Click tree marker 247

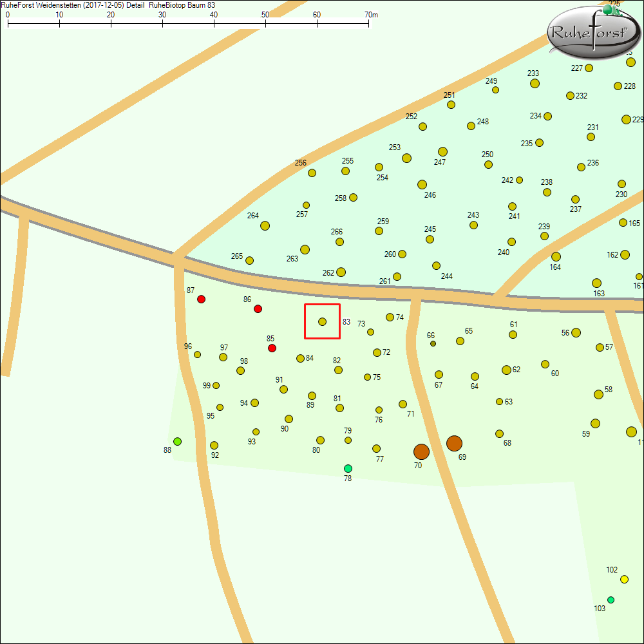(442, 152)
